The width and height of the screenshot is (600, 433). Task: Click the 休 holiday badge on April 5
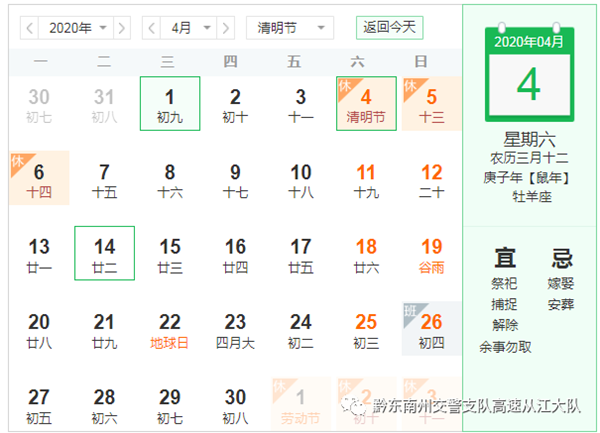(411, 85)
